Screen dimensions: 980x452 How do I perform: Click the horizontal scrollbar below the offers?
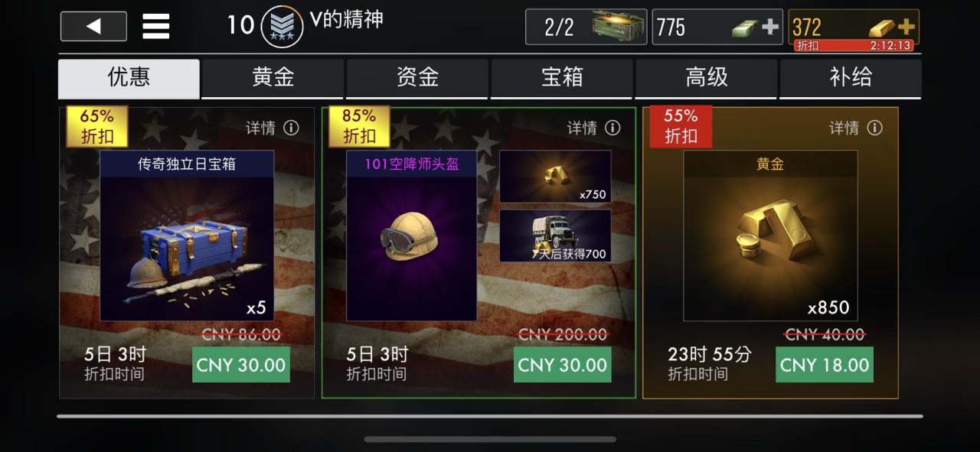point(490,416)
